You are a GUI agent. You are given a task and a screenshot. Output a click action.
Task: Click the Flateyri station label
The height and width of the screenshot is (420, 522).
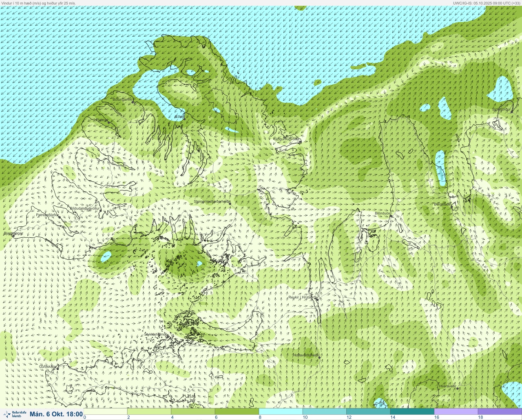point(102,120)
